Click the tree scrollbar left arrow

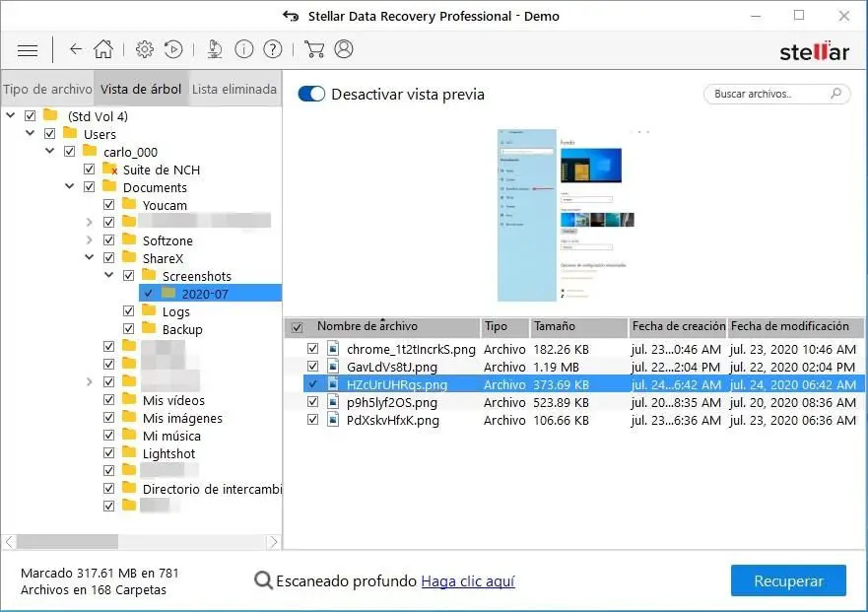(x=9, y=542)
